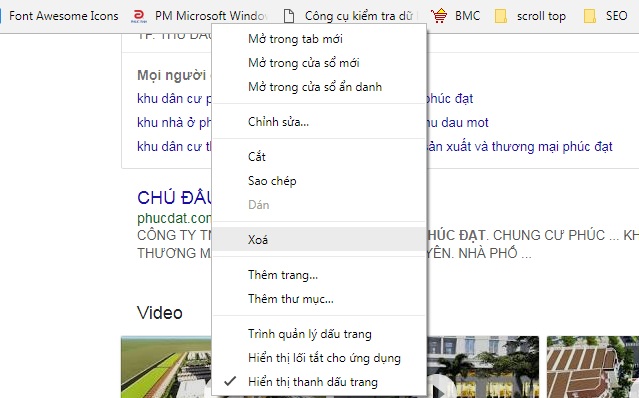Click Xoá to delete the bookmark
The width and height of the screenshot is (639, 398).
tap(319, 240)
